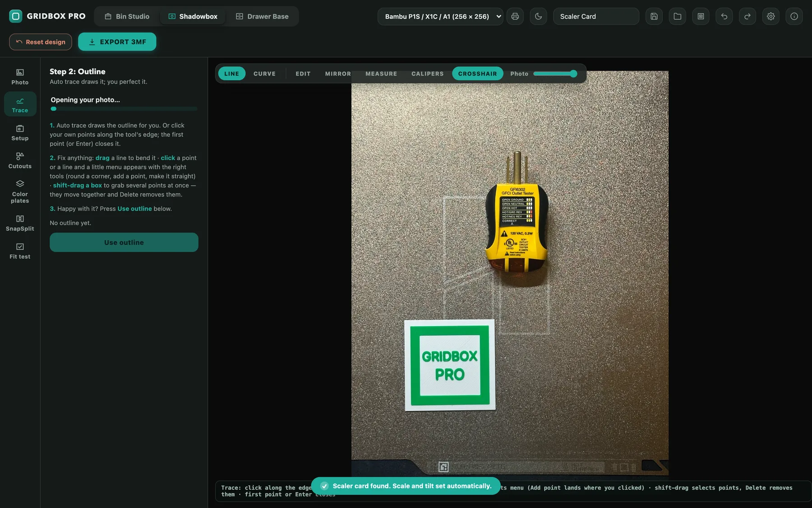Redo the last undone action
This screenshot has width=812, height=508.
point(747,16)
